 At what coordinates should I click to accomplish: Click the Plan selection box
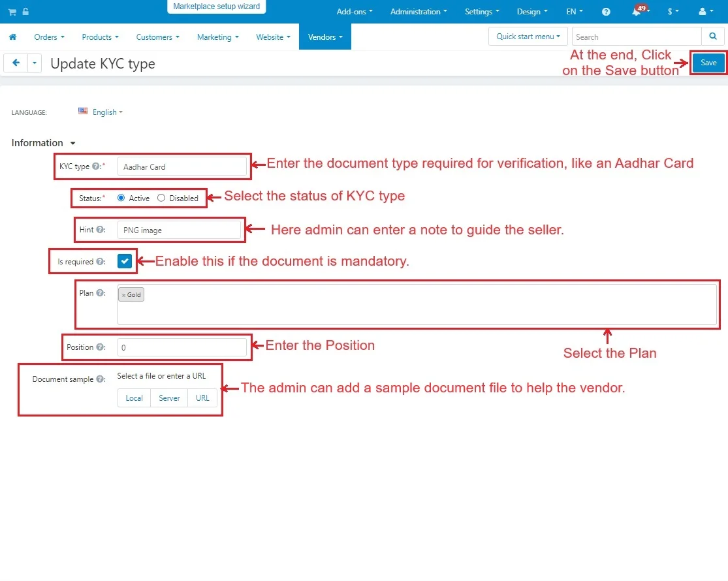tap(417, 304)
